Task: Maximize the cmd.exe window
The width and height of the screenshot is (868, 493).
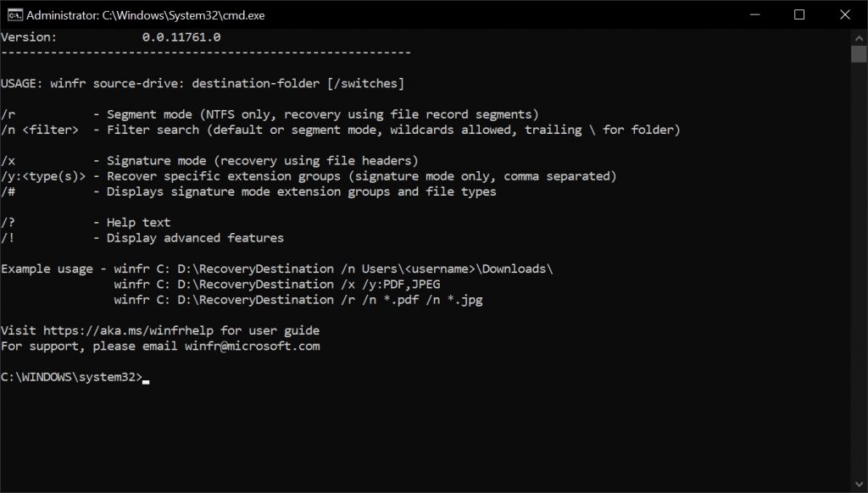Action: pos(798,14)
